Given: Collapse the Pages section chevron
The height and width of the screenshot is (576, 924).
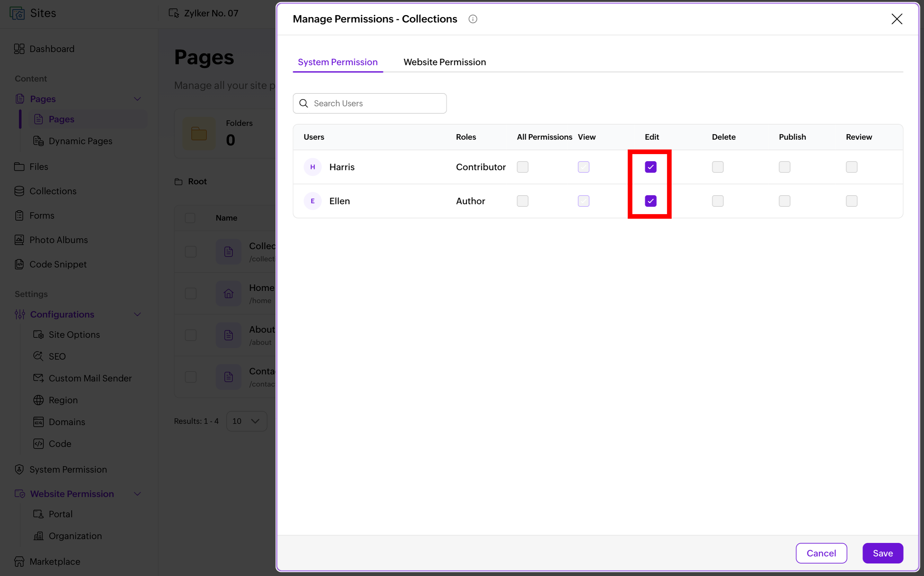Looking at the screenshot, I should (137, 99).
